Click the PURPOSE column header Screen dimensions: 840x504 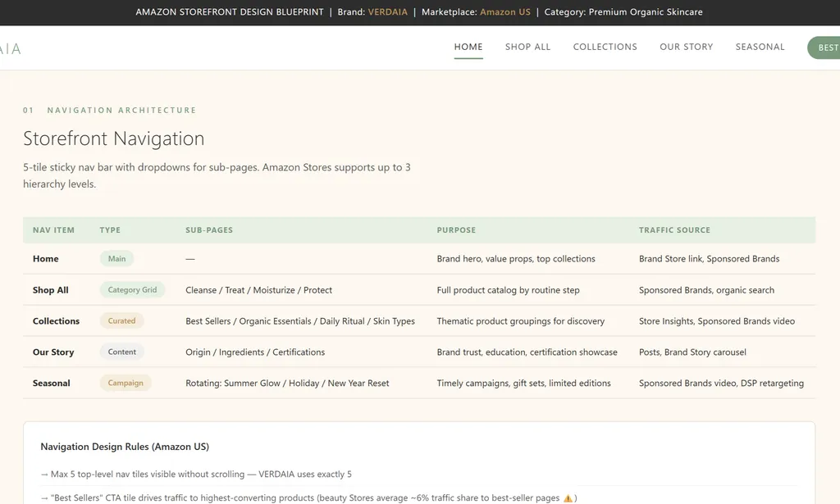456,230
